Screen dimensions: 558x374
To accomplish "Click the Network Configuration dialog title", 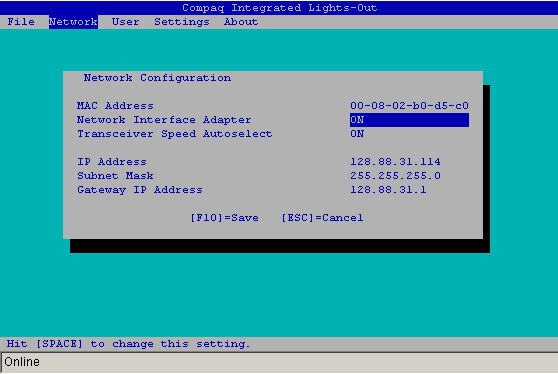I will pos(157,78).
